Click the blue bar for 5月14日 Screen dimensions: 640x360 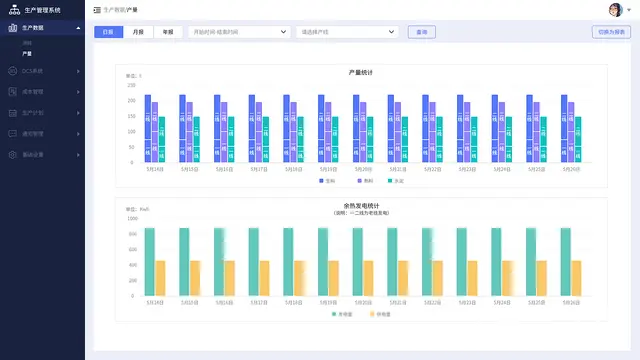pyautogui.click(x=148, y=129)
